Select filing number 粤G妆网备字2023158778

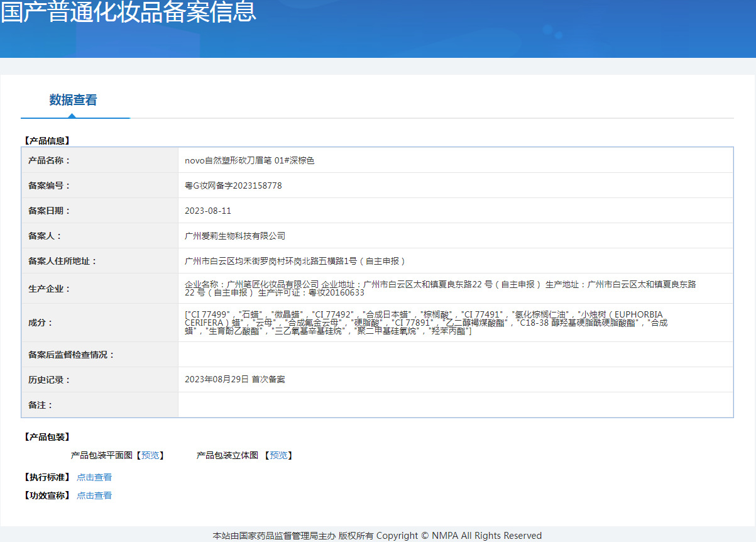233,185
